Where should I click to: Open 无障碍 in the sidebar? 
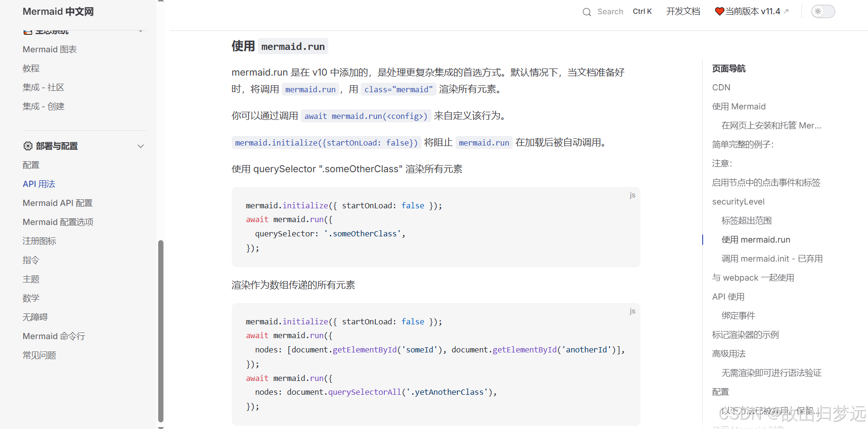point(35,317)
